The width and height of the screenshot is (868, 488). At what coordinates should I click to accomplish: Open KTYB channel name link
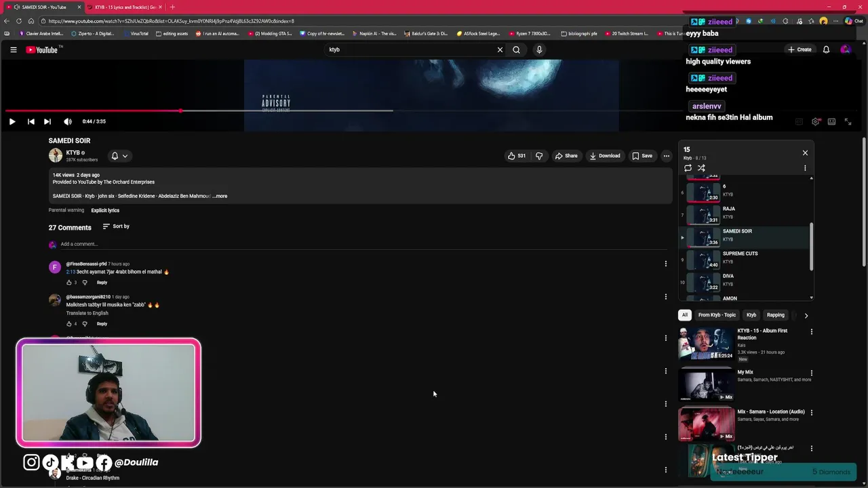[73, 152]
